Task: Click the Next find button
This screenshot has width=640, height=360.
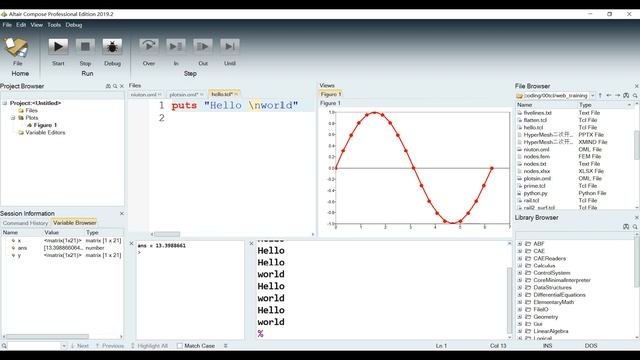Action: pos(80,346)
